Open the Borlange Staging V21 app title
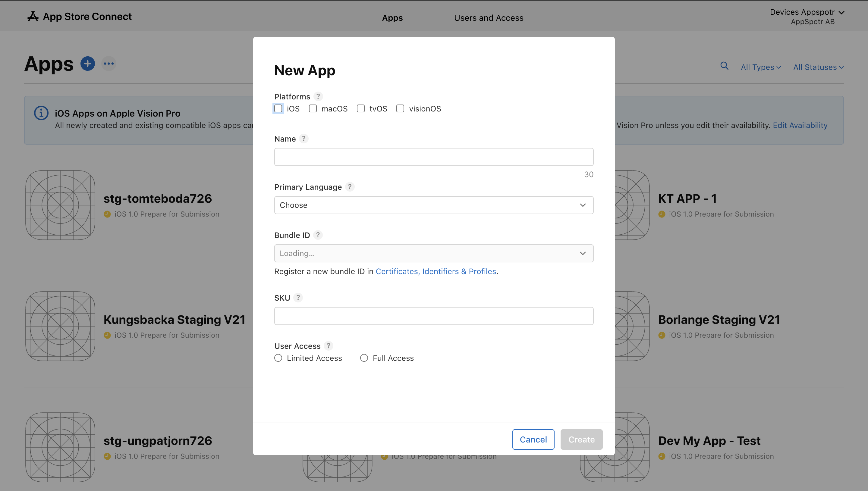The image size is (868, 491). point(719,320)
